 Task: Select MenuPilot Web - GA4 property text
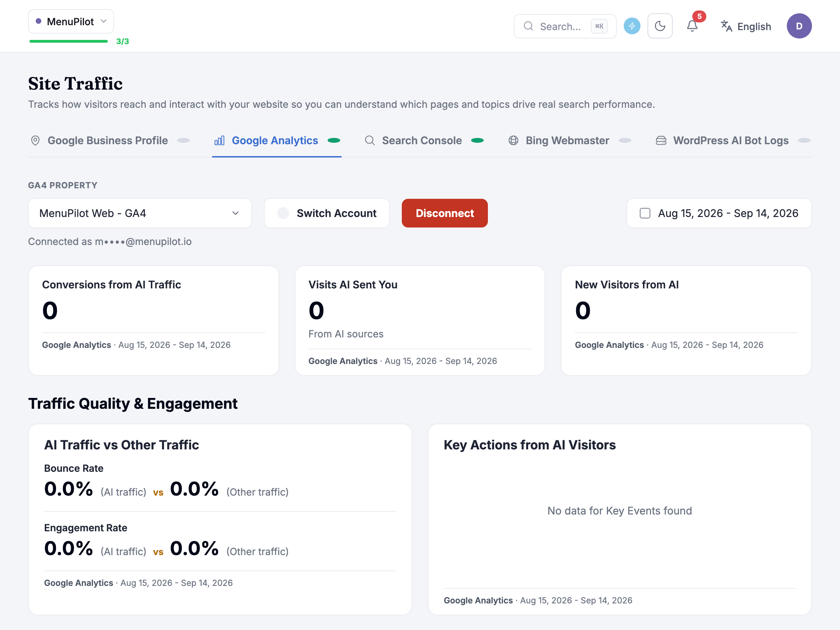(93, 213)
